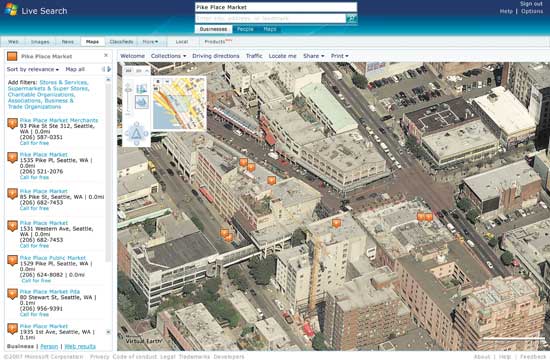Screen dimensions: 550x362
Task: Click Map all link
Action: (75, 69)
